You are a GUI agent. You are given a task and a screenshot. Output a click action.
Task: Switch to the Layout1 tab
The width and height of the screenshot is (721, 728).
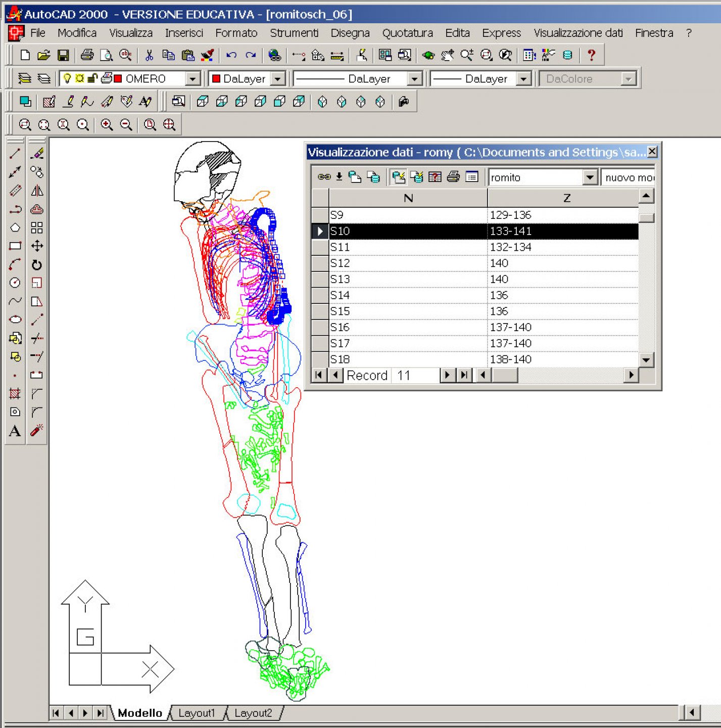click(197, 713)
